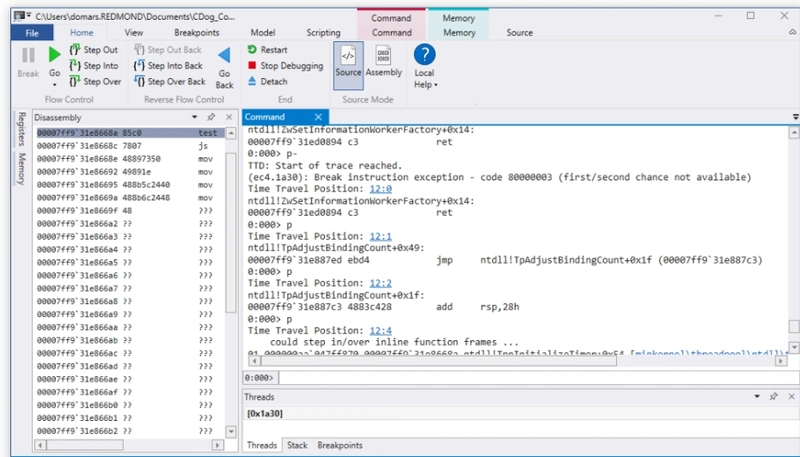This screenshot has height=457, width=800.
Task: Click Command window scroll down arrow
Action: tap(794, 346)
